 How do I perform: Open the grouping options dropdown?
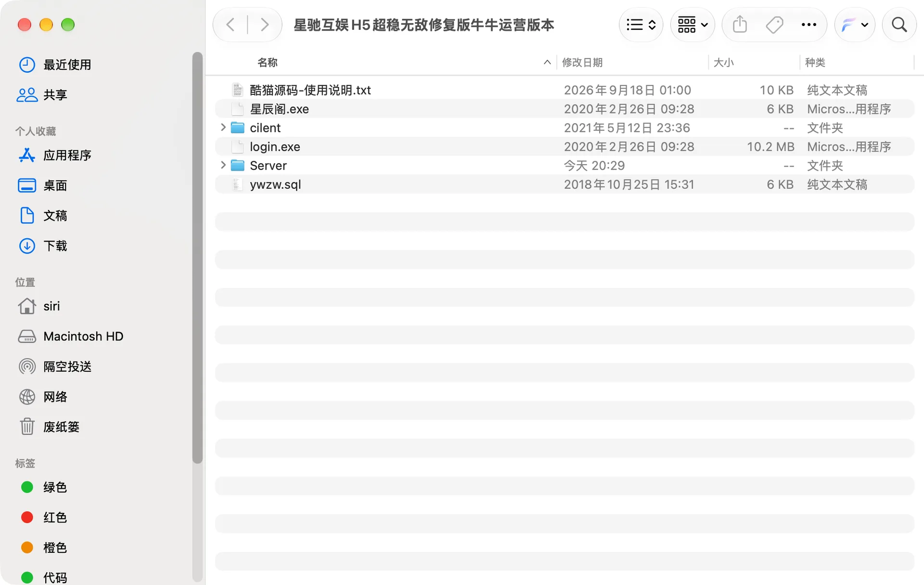coord(693,25)
